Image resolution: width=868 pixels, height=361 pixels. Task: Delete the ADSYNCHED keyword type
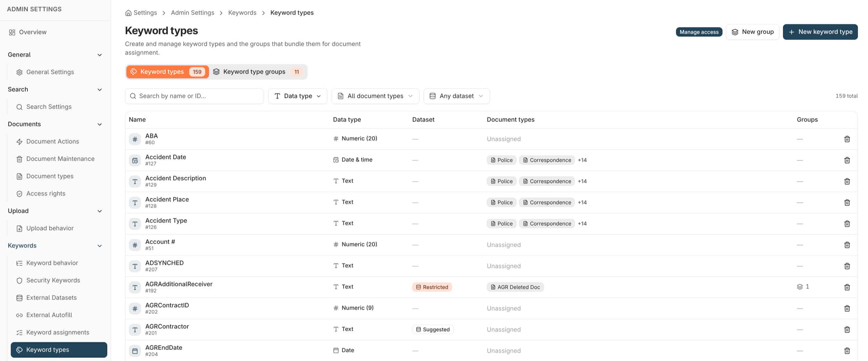click(847, 266)
